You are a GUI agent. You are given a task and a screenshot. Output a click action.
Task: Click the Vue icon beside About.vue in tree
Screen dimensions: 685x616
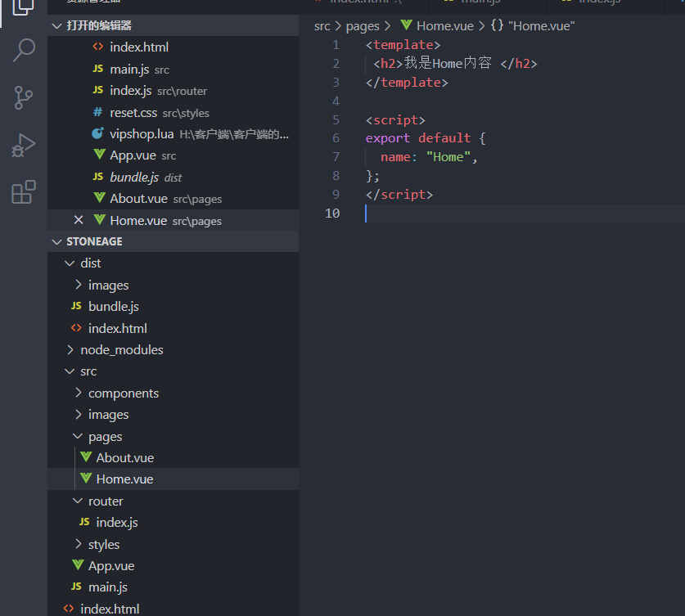(x=86, y=457)
